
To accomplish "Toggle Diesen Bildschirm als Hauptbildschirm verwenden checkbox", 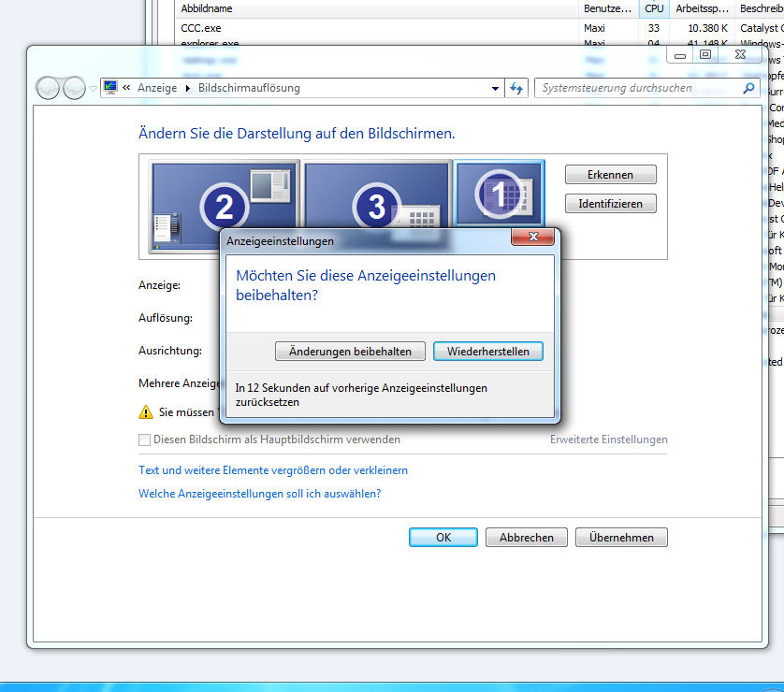I will [144, 440].
